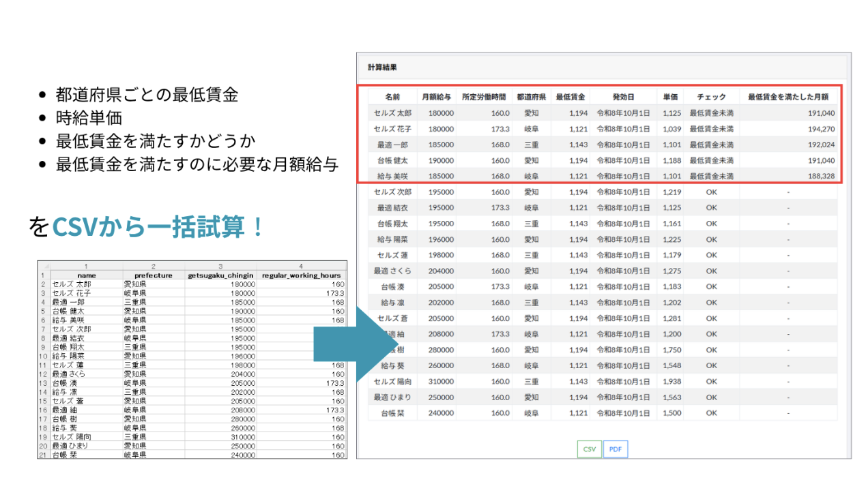This screenshot has width=868, height=484.
Task: Click unit price 1,039 in results
Action: click(671, 129)
